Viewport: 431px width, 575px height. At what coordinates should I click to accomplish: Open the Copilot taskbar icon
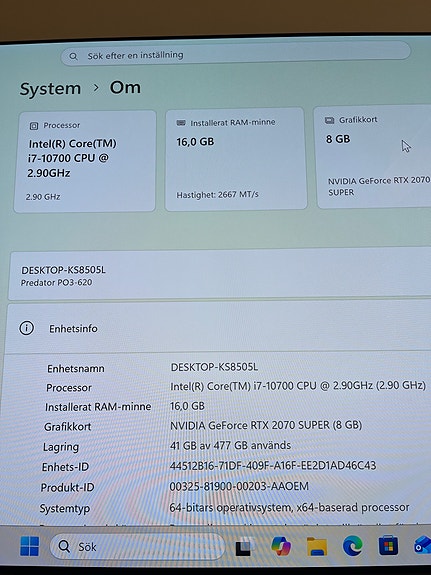pos(281,546)
